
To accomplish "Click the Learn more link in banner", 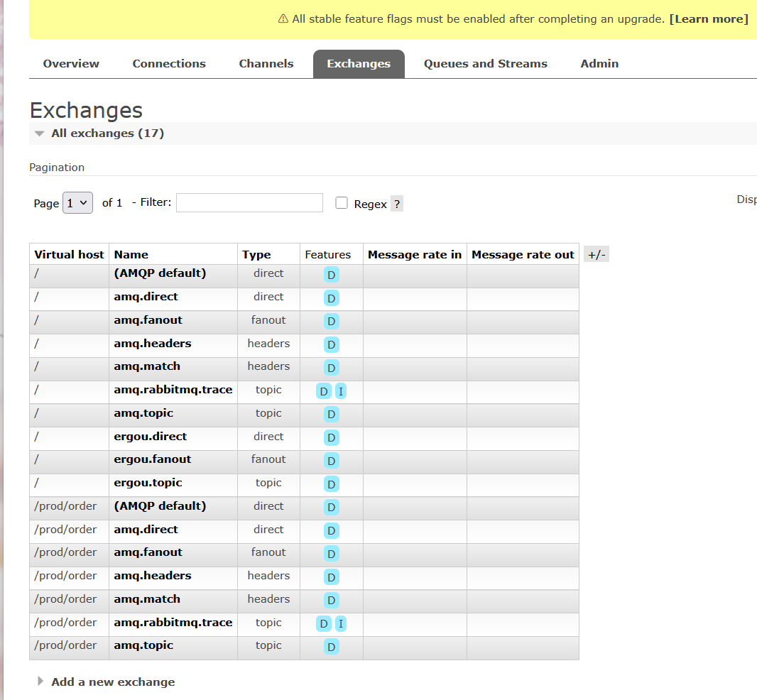I will [x=708, y=19].
